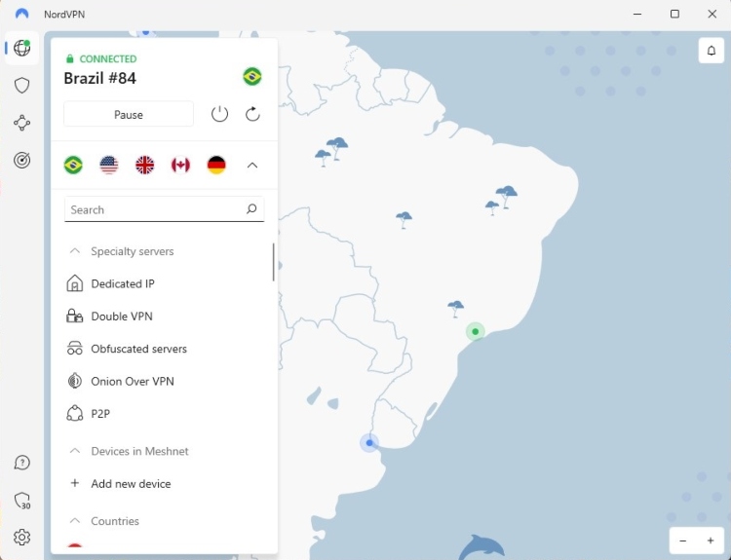731x560 pixels.
Task: Zoom out the map with minus
Action: pyautogui.click(x=683, y=541)
